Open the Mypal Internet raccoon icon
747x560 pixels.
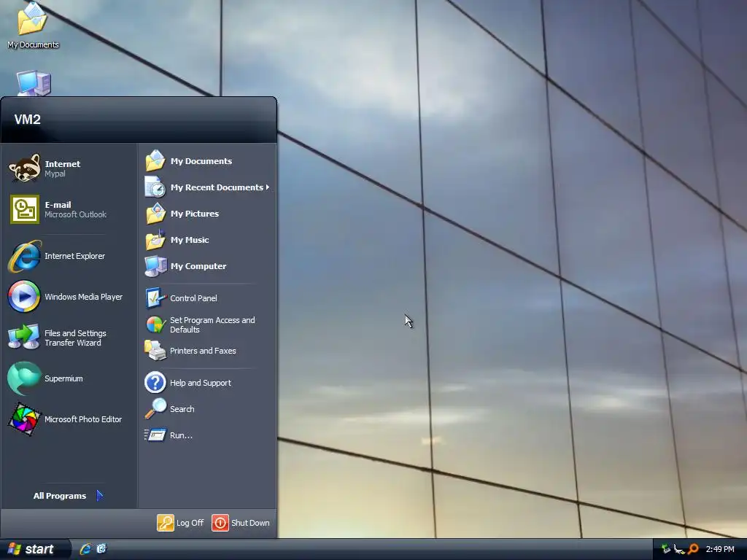[x=24, y=168]
